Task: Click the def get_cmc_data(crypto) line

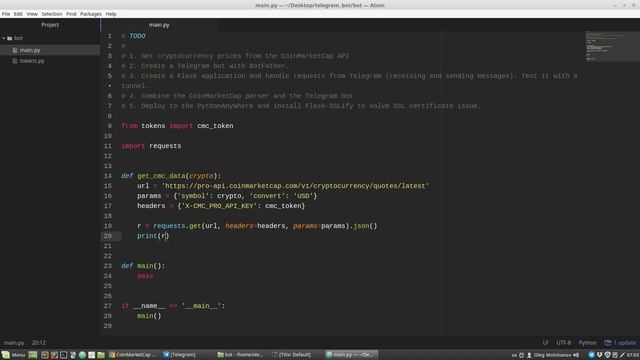Action: (171, 176)
